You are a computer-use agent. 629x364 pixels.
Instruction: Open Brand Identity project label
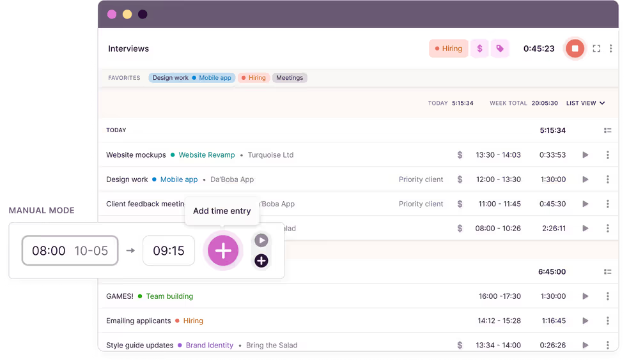[x=210, y=345]
